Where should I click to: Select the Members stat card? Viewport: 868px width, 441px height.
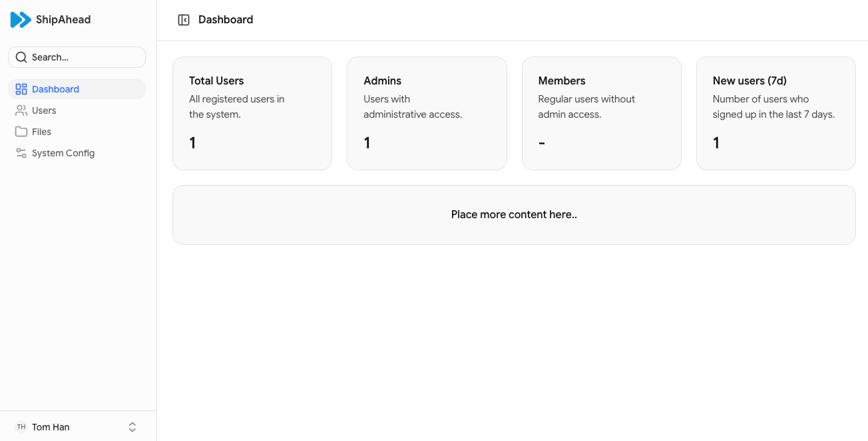[x=601, y=113]
